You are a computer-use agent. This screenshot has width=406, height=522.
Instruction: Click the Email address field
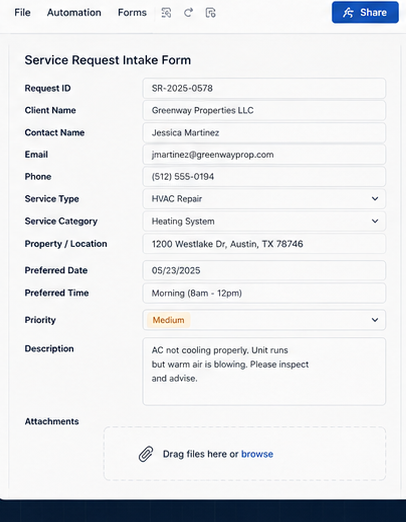pos(264,154)
